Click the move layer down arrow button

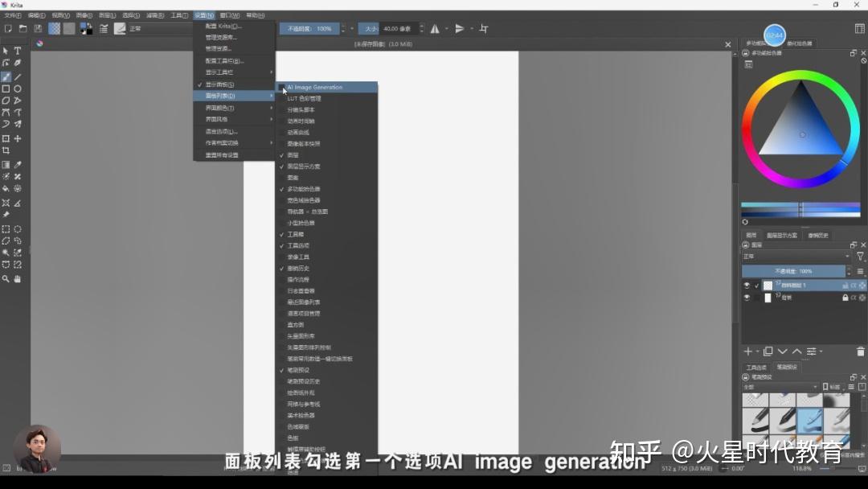pyautogui.click(x=783, y=351)
